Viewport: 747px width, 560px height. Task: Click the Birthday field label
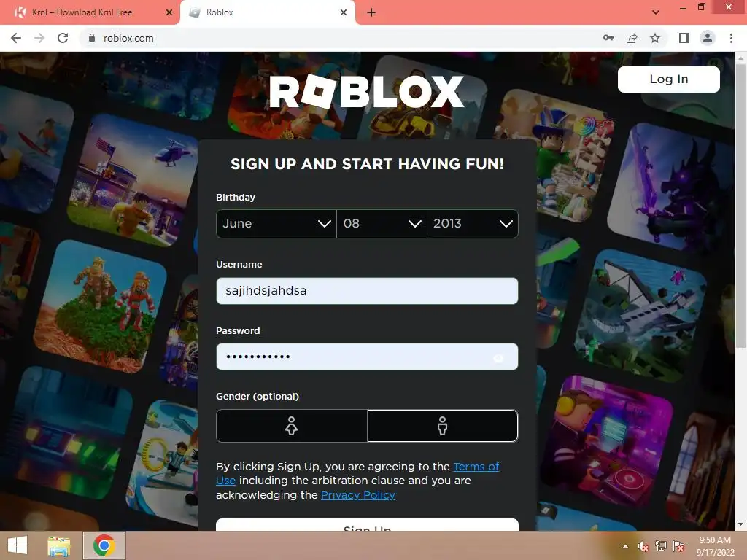click(x=236, y=197)
